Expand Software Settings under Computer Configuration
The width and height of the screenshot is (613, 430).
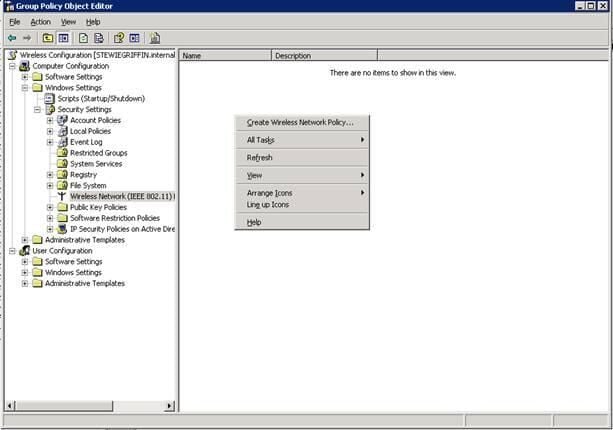(x=25, y=77)
